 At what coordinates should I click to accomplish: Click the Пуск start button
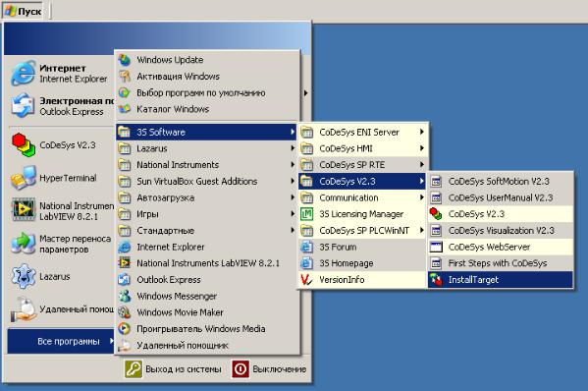[24, 11]
